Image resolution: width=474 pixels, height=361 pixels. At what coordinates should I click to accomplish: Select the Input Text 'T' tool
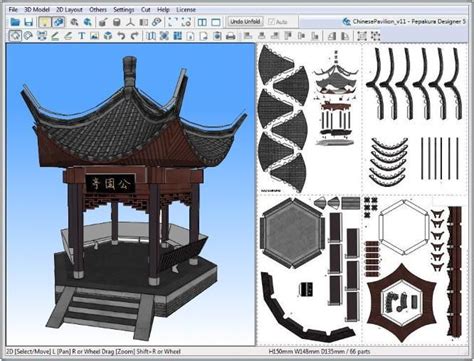pos(81,36)
